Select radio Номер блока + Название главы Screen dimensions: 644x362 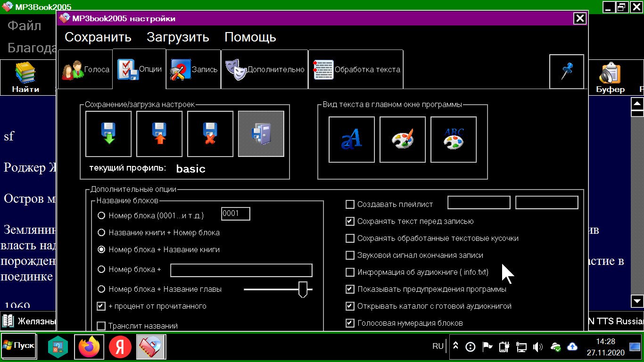[101, 289]
